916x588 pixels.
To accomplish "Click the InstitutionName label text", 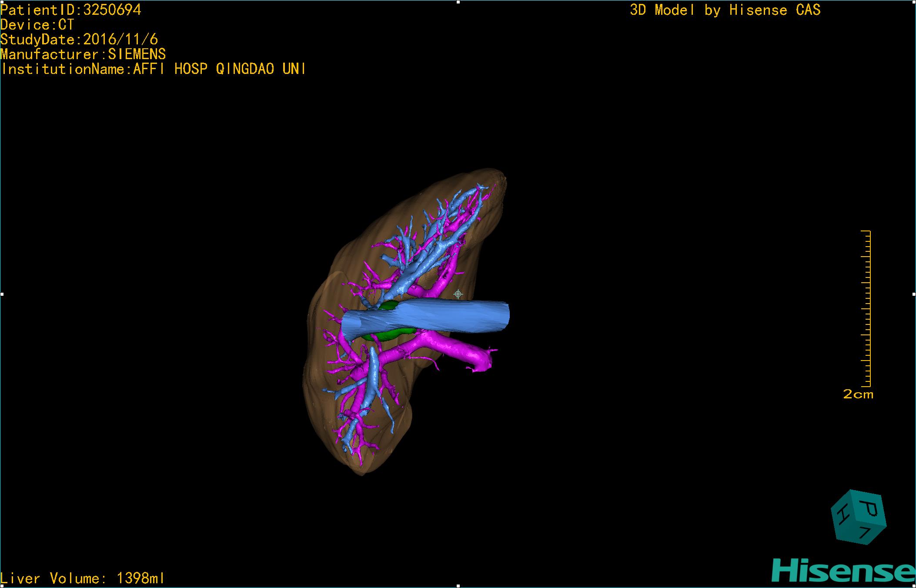I will tap(153, 69).
